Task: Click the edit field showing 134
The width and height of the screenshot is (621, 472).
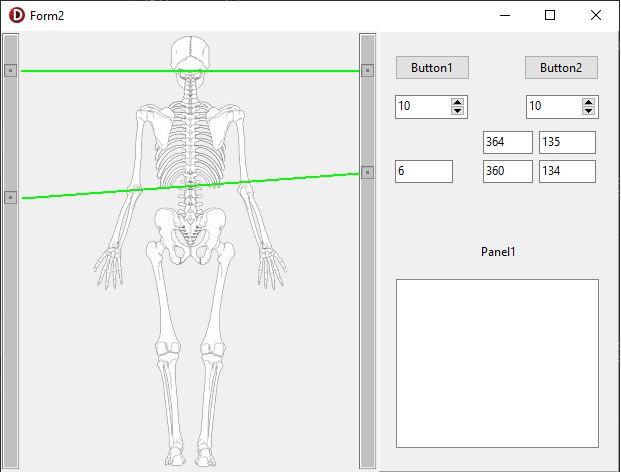Action: [567, 171]
